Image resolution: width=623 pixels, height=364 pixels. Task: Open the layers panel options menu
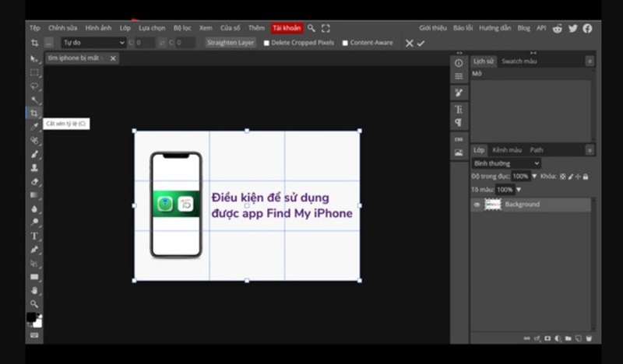point(590,150)
